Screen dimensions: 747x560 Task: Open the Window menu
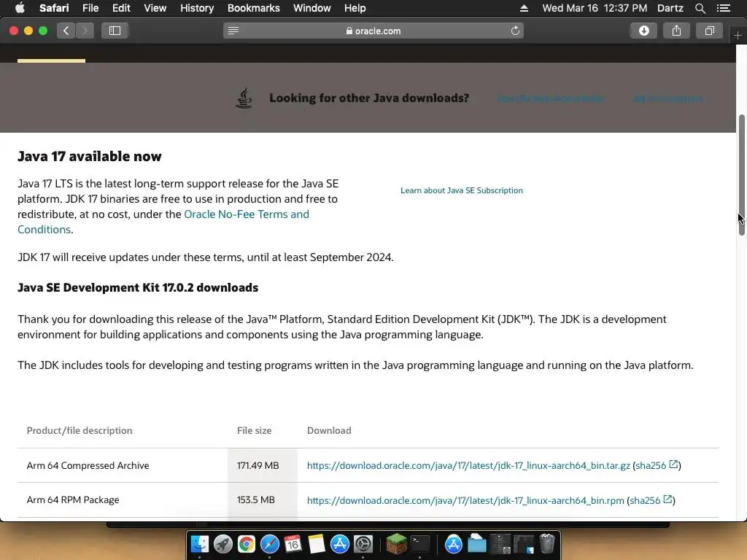[312, 8]
